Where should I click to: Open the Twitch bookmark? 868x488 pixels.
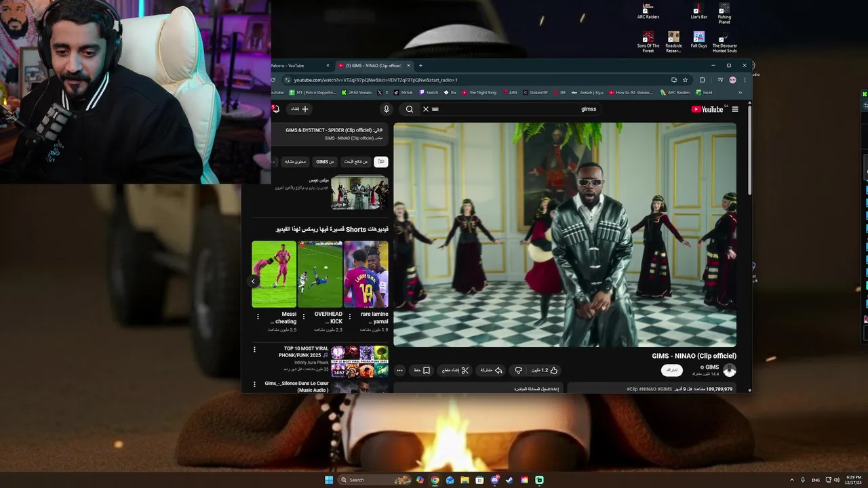429,92
